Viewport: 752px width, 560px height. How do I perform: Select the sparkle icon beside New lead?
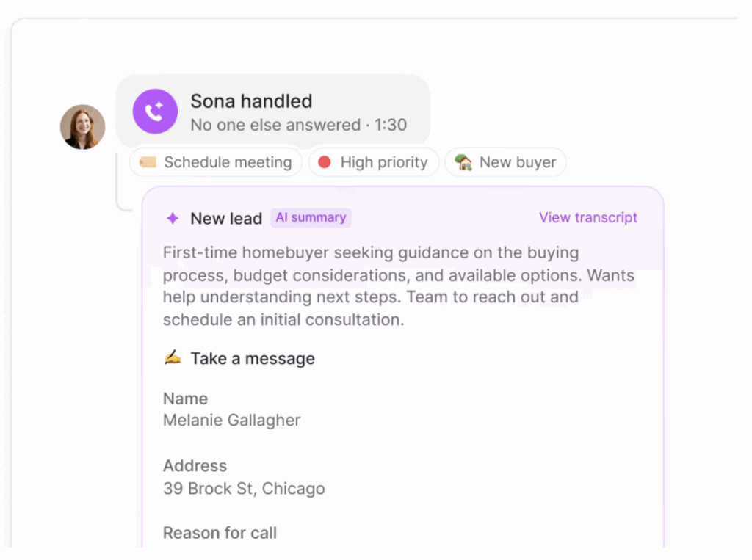(172, 218)
